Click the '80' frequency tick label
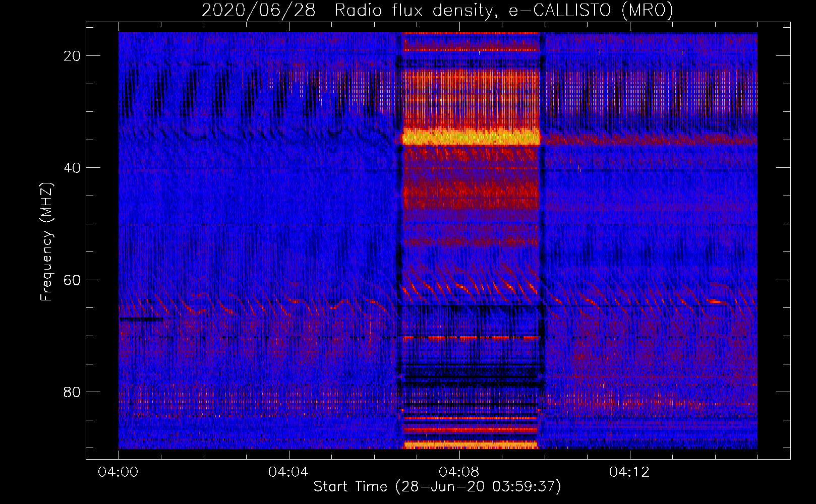 (x=73, y=392)
